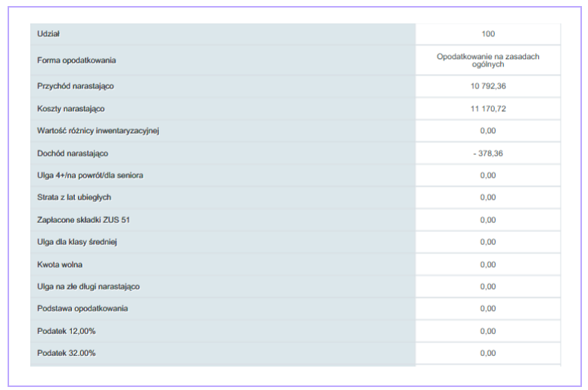Select 'Podatek 32.00%' label
Screen dimensions: 588x390
[67, 353]
